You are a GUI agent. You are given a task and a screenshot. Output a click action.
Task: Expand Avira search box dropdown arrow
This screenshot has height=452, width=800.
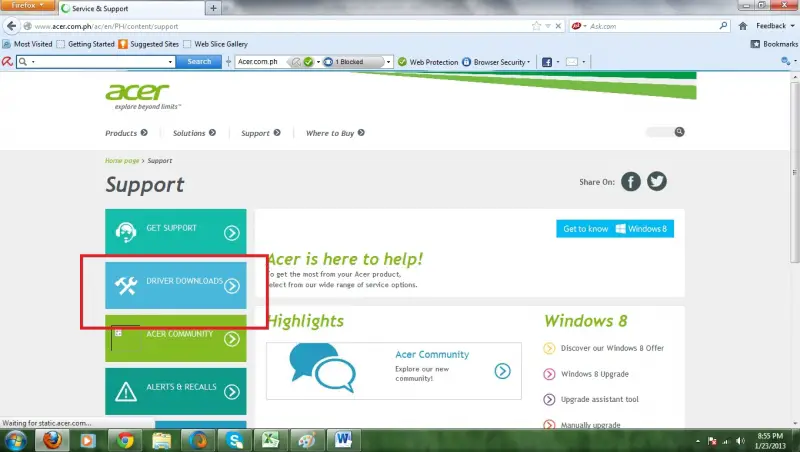(170, 62)
